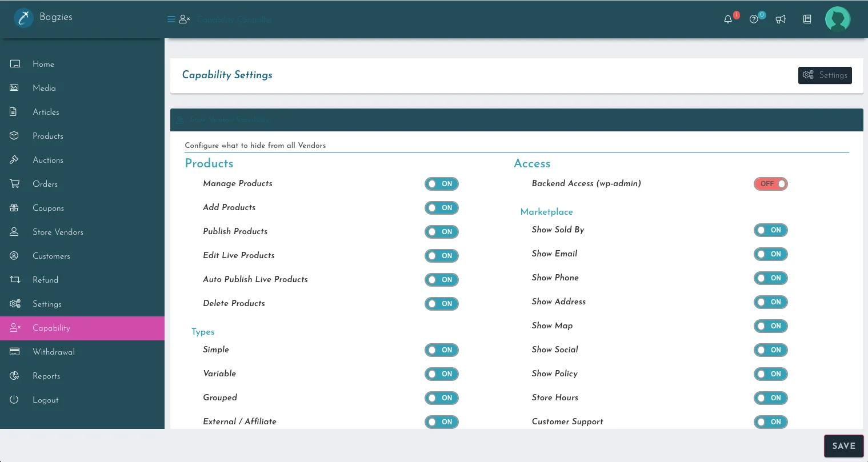Toggle Grouped product type switch
This screenshot has width=868, height=462.
[441, 398]
